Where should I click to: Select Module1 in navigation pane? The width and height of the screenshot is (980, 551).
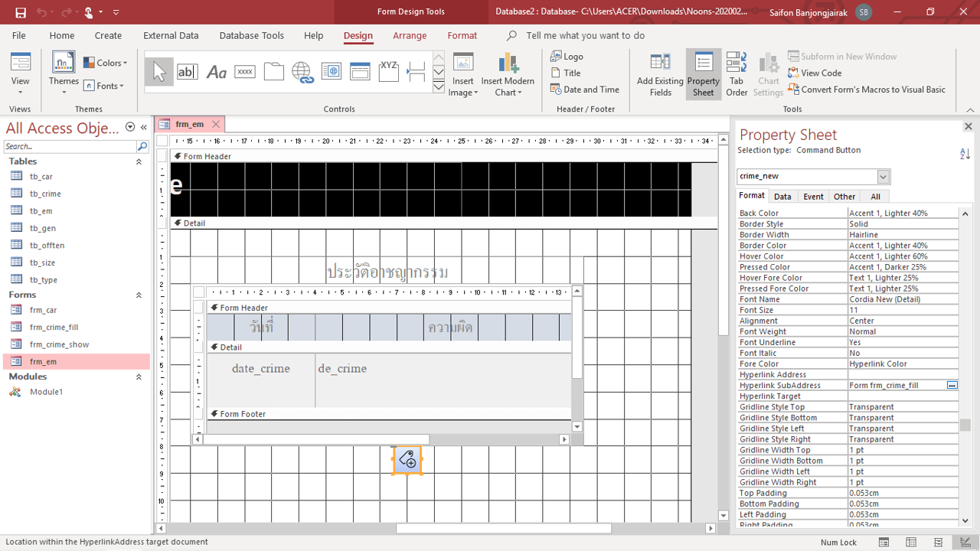pos(46,392)
